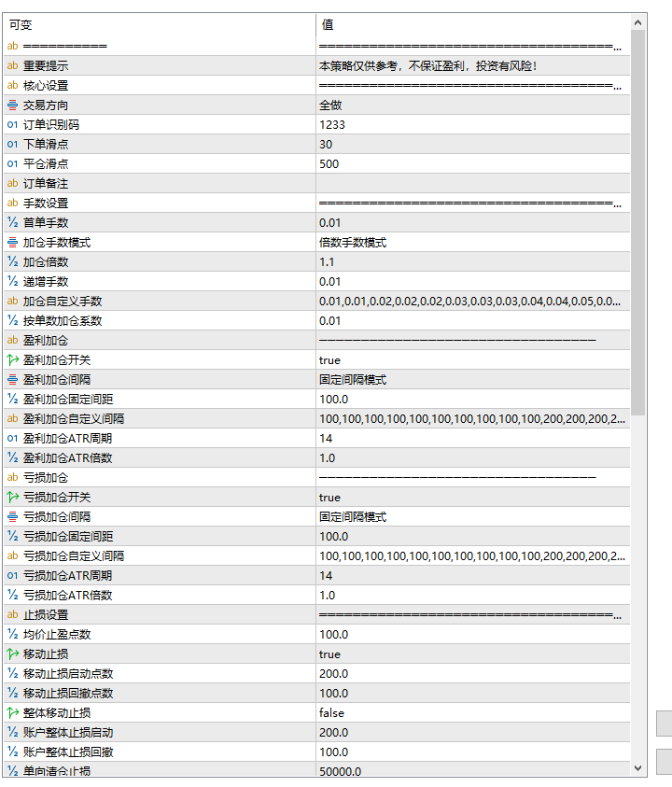The height and width of the screenshot is (787, 672).
Task: Click the integer icon beside 订单识别码
Action: click(12, 124)
